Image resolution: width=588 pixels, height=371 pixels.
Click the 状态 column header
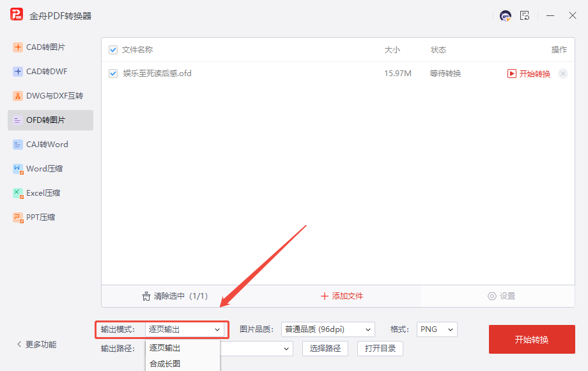[x=438, y=50]
